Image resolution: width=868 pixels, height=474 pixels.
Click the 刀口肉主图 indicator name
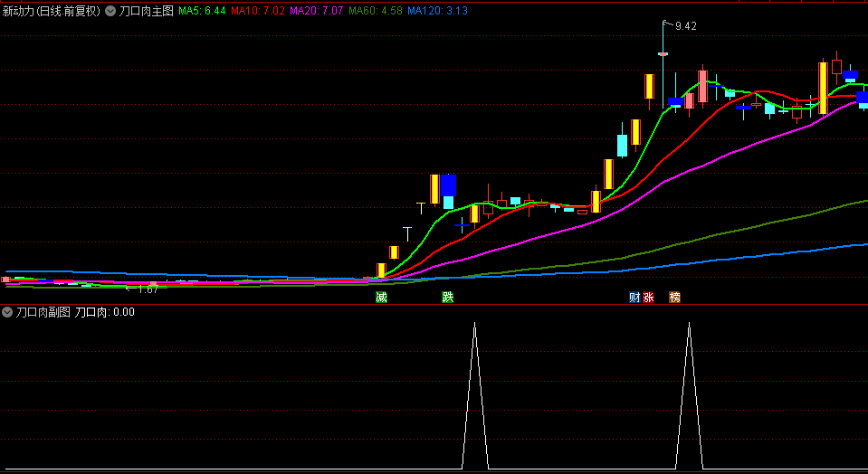(x=147, y=11)
